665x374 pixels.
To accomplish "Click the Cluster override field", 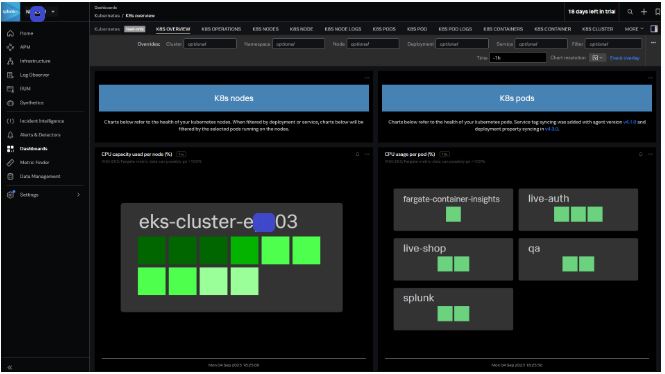I will point(210,44).
